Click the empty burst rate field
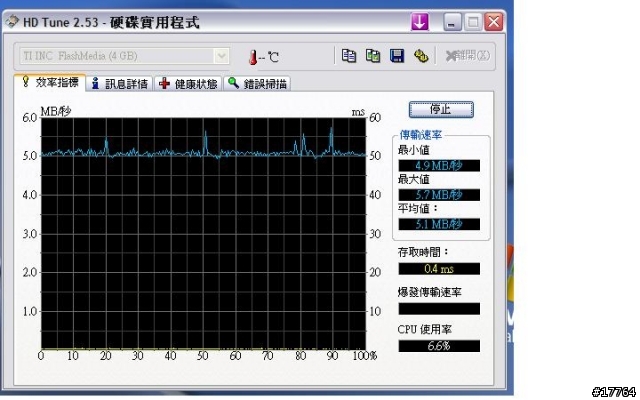640x400 pixels. (x=439, y=309)
